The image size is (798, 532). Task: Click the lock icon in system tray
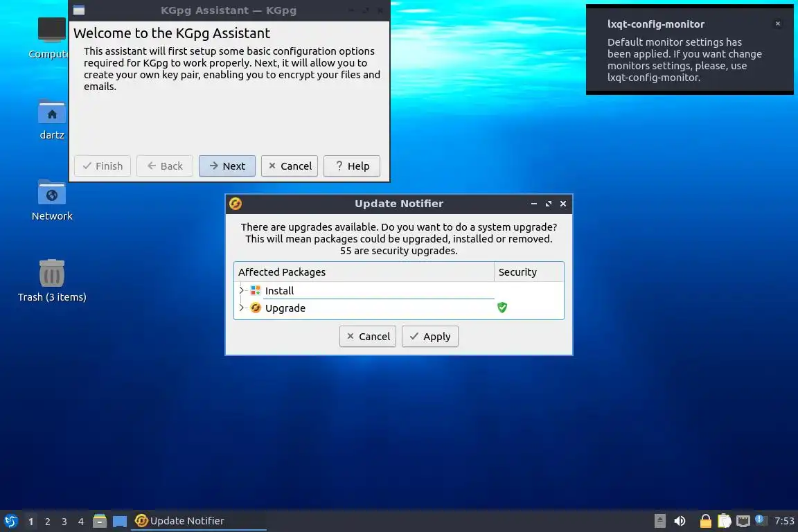tap(705, 521)
